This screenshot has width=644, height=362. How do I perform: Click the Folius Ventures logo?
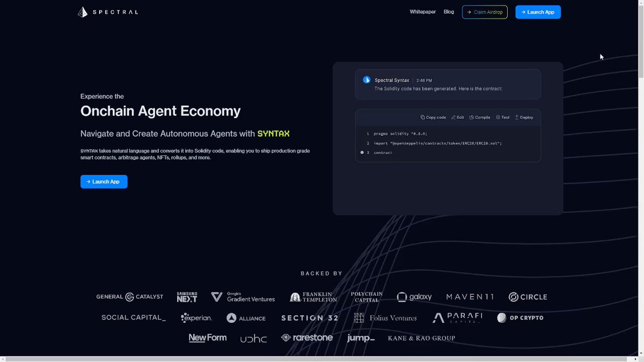[385, 318]
